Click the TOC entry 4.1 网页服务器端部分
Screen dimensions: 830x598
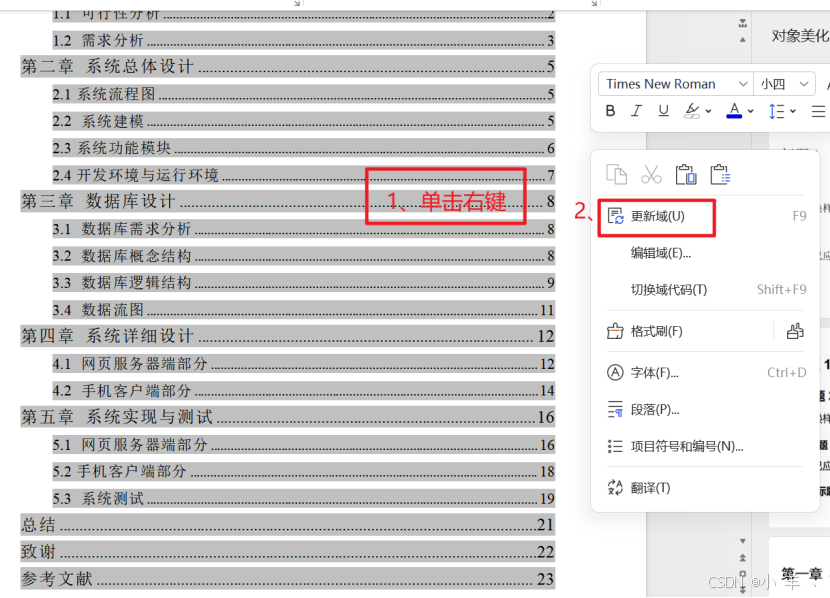tap(303, 364)
